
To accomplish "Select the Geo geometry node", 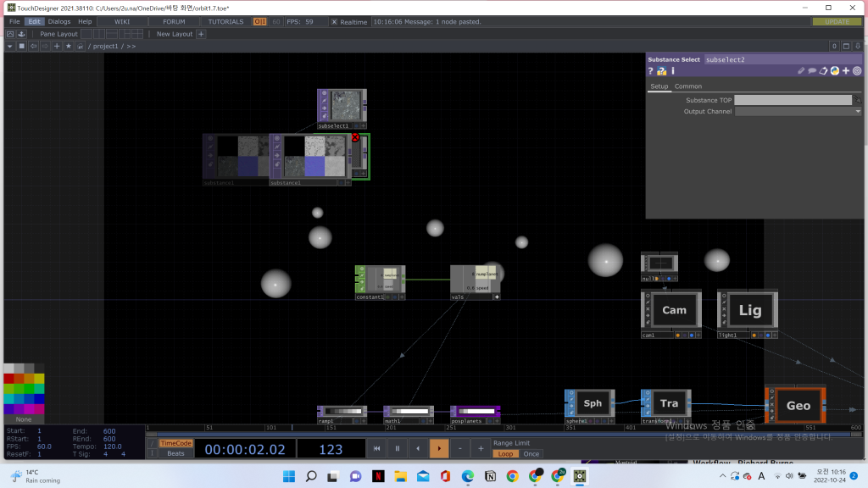I will click(797, 406).
